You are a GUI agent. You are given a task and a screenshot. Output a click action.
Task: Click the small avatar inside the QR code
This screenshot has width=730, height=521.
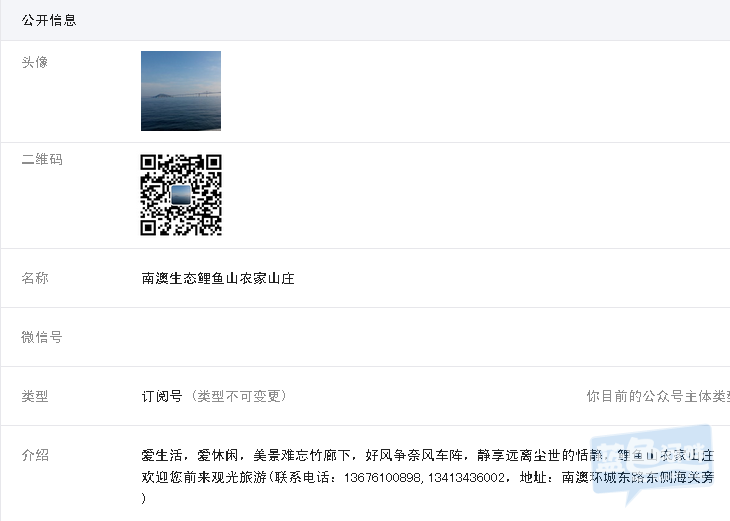pyautogui.click(x=181, y=195)
